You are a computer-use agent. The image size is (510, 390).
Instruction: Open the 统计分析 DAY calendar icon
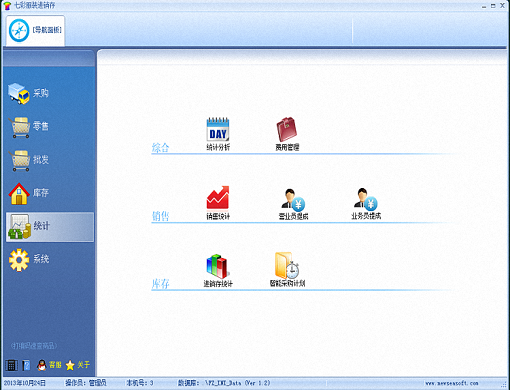218,129
